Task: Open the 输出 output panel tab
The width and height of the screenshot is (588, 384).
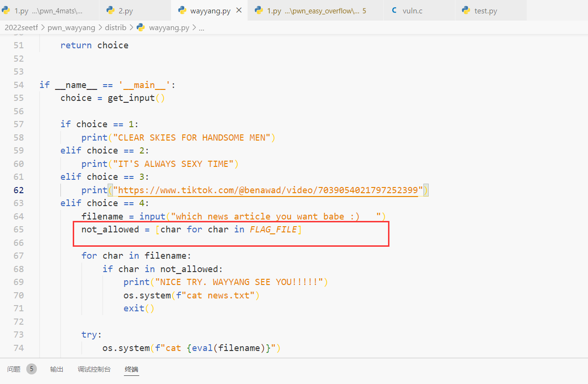Action: 56,369
